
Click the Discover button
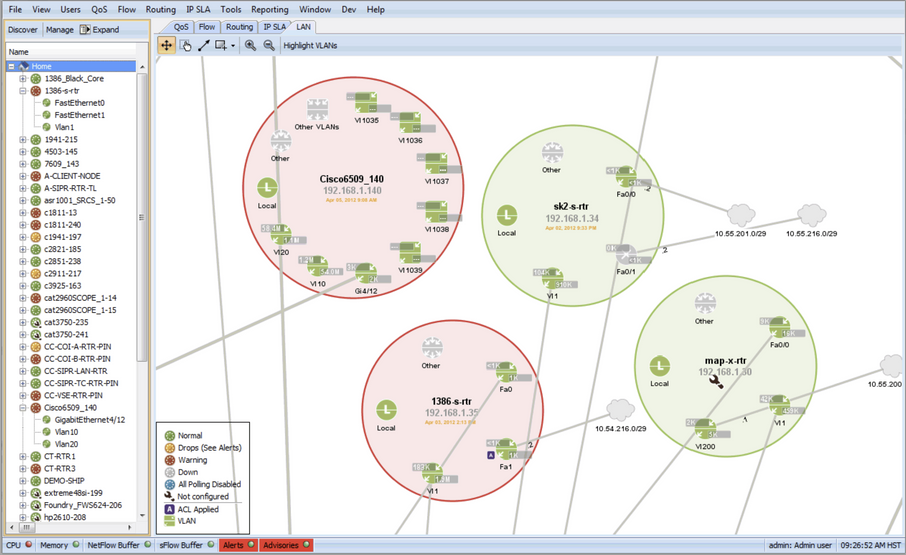coord(23,29)
